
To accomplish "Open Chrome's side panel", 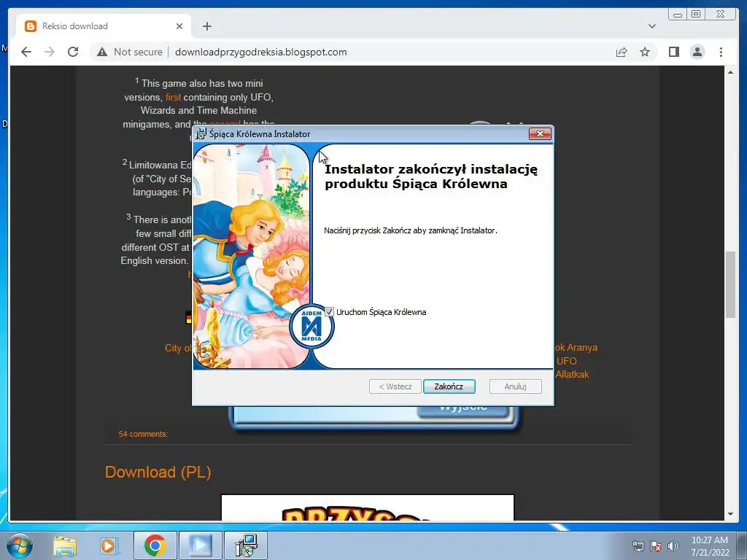I will (x=673, y=52).
